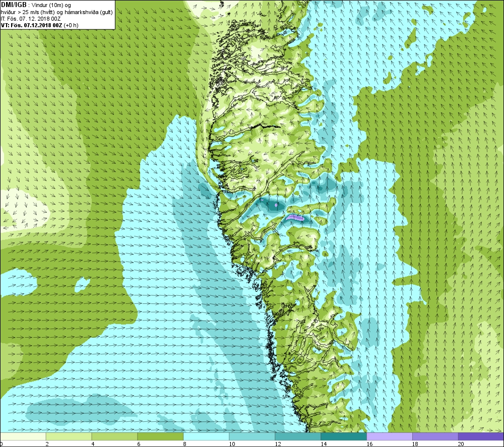Screen dimensions: 504x447
Task: Click the legend scale label '18'
Action: coord(415,444)
